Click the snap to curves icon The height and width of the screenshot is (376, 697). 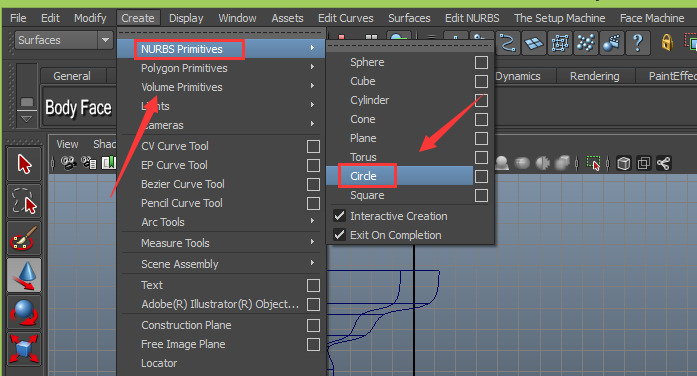[508, 43]
